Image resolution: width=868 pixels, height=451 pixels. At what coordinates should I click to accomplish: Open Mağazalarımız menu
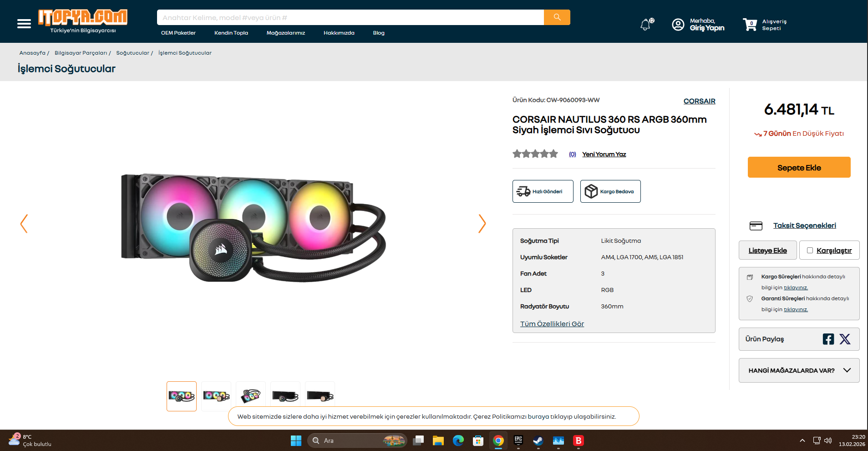286,33
